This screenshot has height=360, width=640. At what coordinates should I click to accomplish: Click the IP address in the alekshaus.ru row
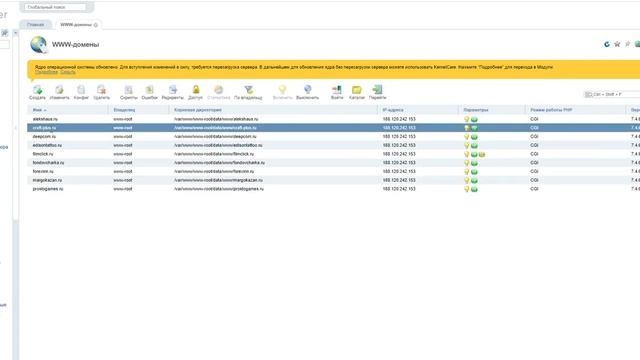(399, 119)
